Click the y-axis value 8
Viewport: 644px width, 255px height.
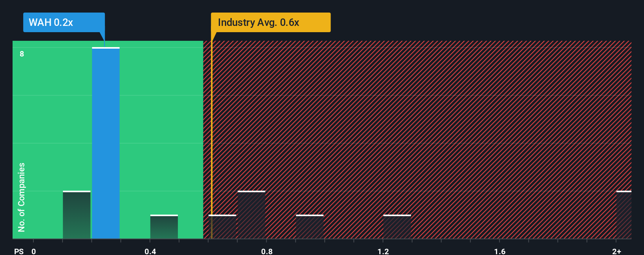coord(22,54)
